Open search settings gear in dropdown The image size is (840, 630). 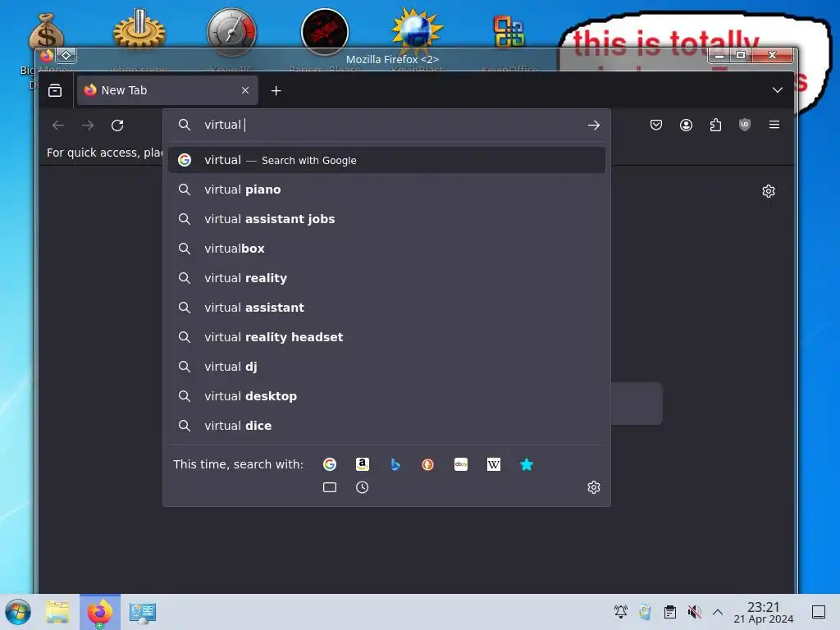(x=594, y=487)
